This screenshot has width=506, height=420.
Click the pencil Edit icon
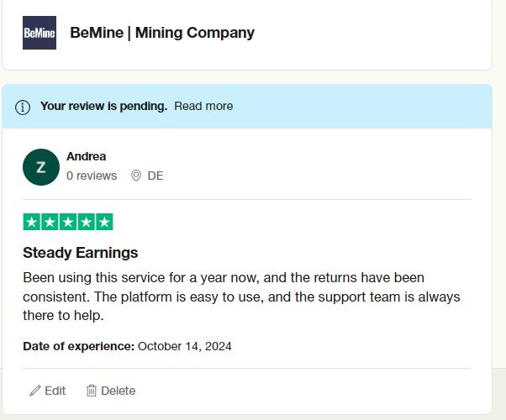point(35,391)
